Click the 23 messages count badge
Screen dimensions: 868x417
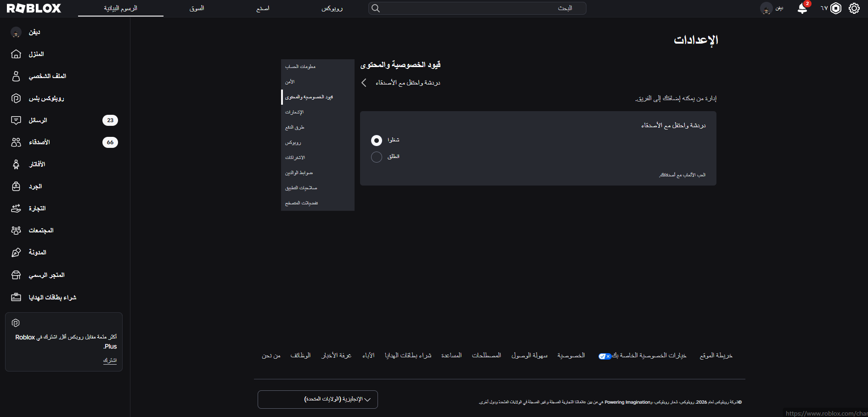(x=110, y=120)
